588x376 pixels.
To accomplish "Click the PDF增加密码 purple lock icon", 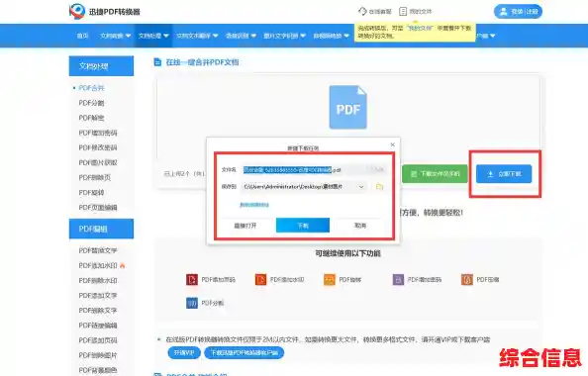I will [x=398, y=280].
